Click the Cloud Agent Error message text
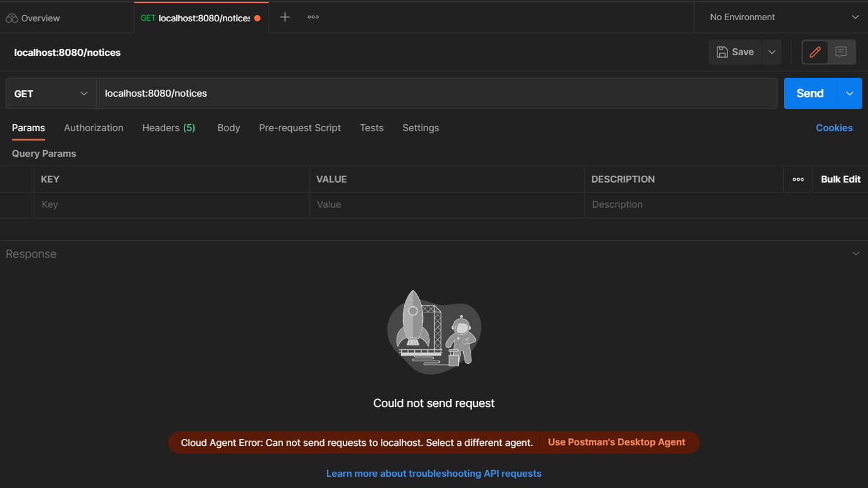868x488 pixels. pyautogui.click(x=356, y=442)
